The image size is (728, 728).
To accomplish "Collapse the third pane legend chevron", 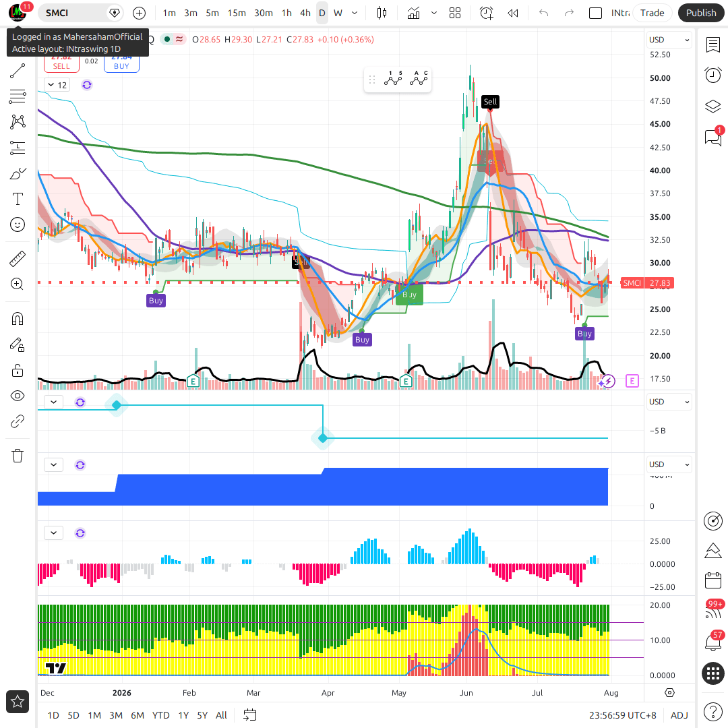I will (53, 464).
